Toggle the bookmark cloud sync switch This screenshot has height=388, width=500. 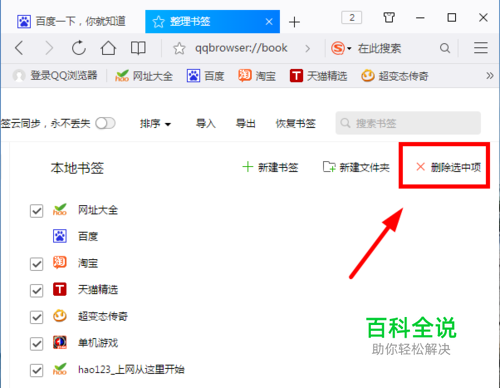105,123
